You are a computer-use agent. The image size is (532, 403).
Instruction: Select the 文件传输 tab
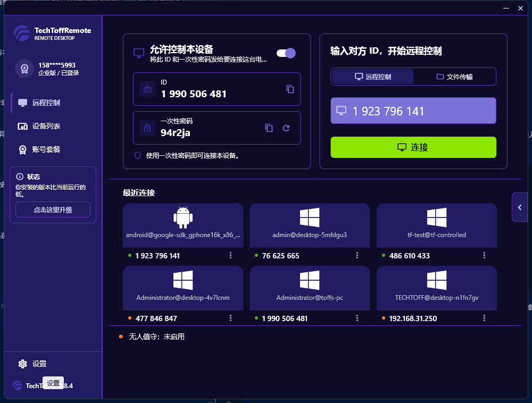coord(454,77)
